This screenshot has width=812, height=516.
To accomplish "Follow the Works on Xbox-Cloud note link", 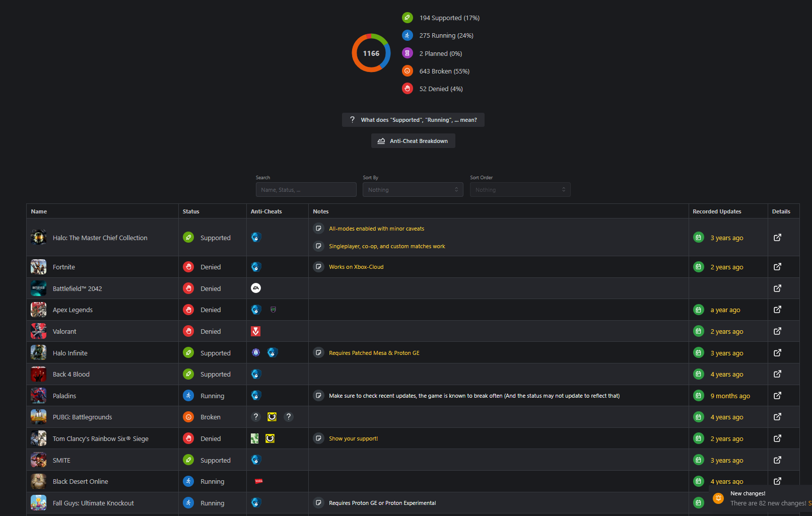I will [x=356, y=267].
